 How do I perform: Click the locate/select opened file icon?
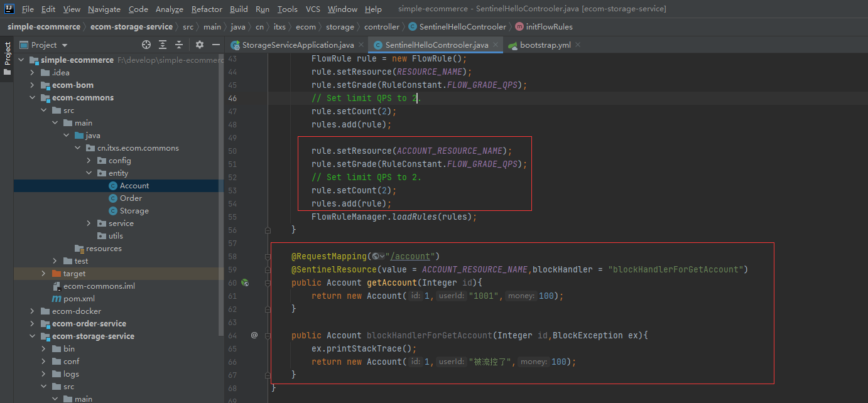click(146, 45)
